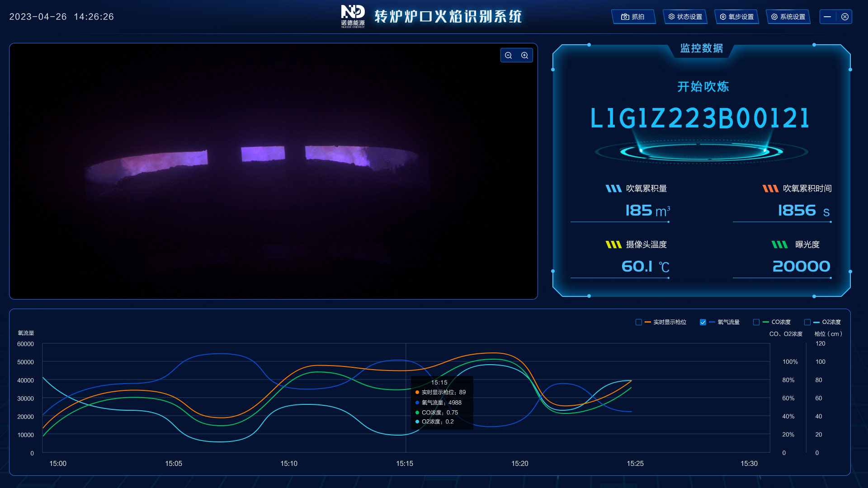
Task: Click furnace number L1G1Z223B00121
Action: 700,118
